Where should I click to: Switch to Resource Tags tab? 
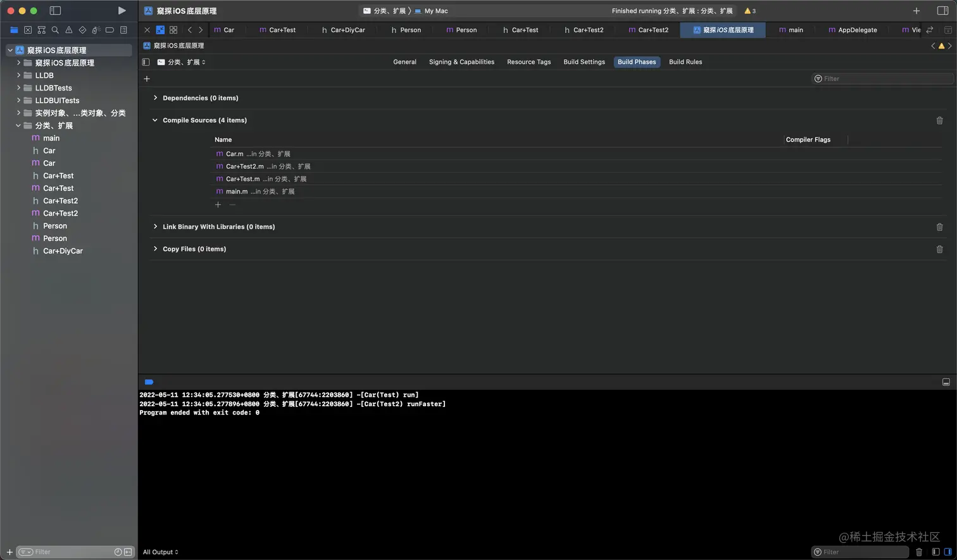coord(529,62)
